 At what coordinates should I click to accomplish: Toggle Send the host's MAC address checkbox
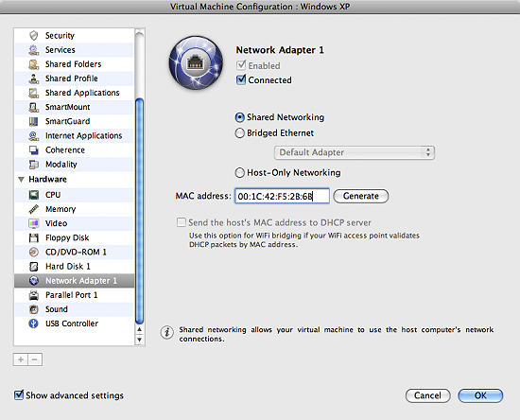[x=182, y=222]
